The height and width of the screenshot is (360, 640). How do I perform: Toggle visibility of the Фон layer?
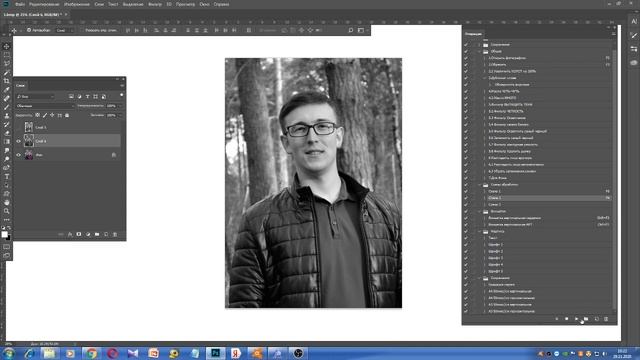click(x=18, y=155)
